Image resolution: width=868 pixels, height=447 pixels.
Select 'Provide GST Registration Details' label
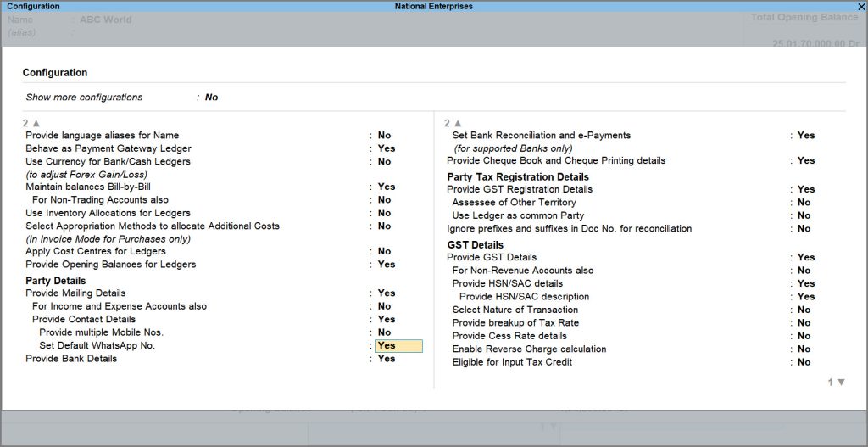[x=520, y=189]
